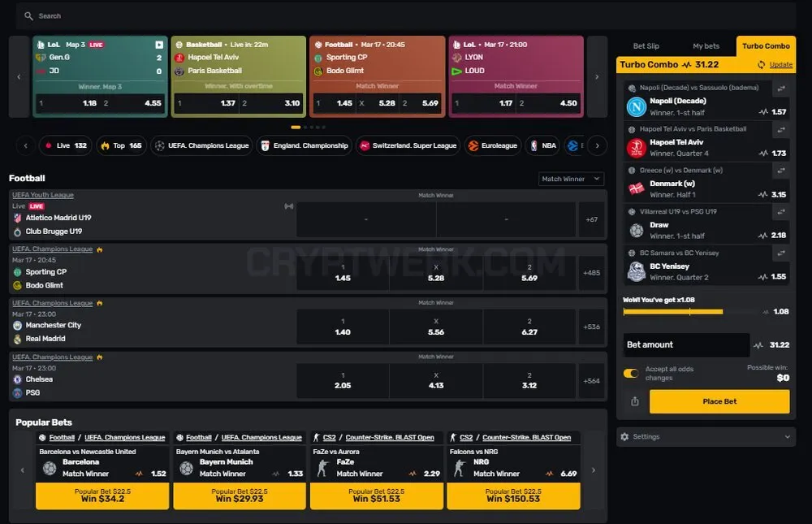
Task: Click the Manchester City crest
Action: pos(17,326)
